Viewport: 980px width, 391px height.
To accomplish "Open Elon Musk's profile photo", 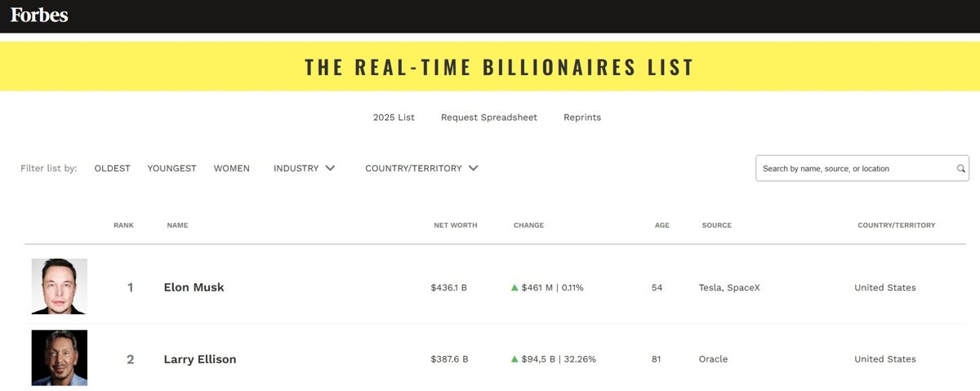I will click(60, 287).
